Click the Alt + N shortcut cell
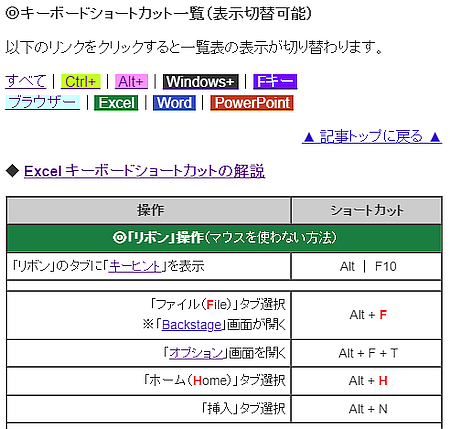This screenshot has width=450, height=429. (x=367, y=409)
